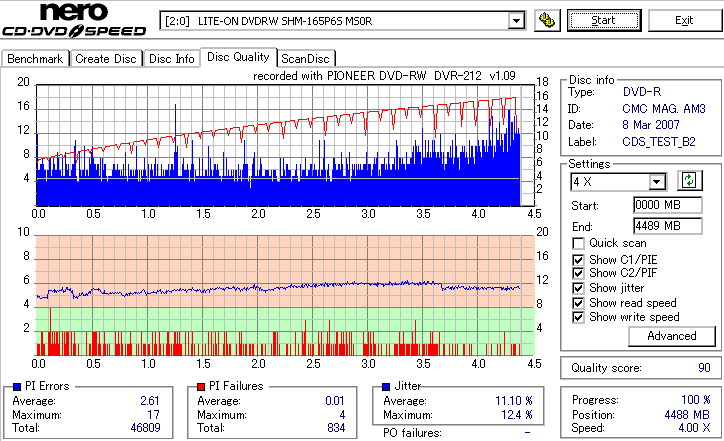The width and height of the screenshot is (724, 441).
Task: Toggle Show C2/PIF checkbox
Action: [578, 273]
